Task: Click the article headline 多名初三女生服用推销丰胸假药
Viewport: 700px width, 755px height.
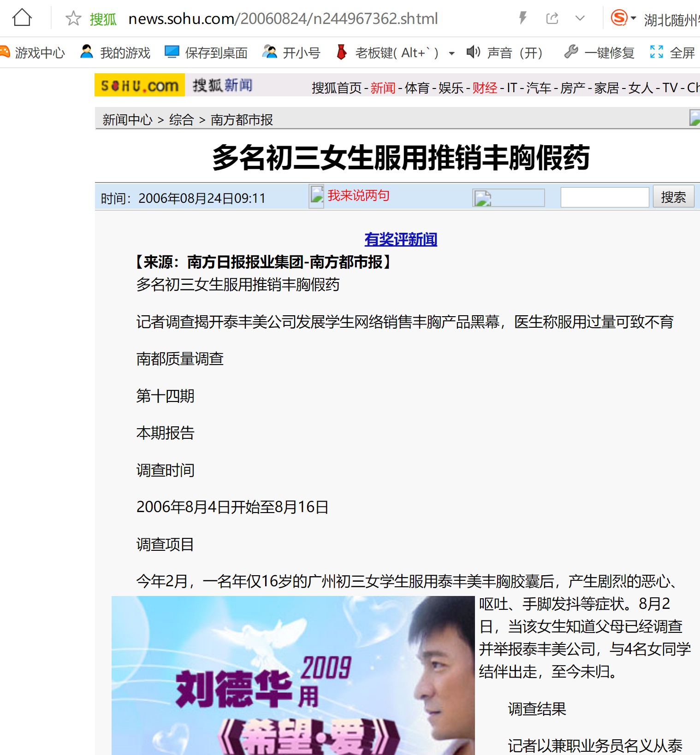Action: pos(401,157)
